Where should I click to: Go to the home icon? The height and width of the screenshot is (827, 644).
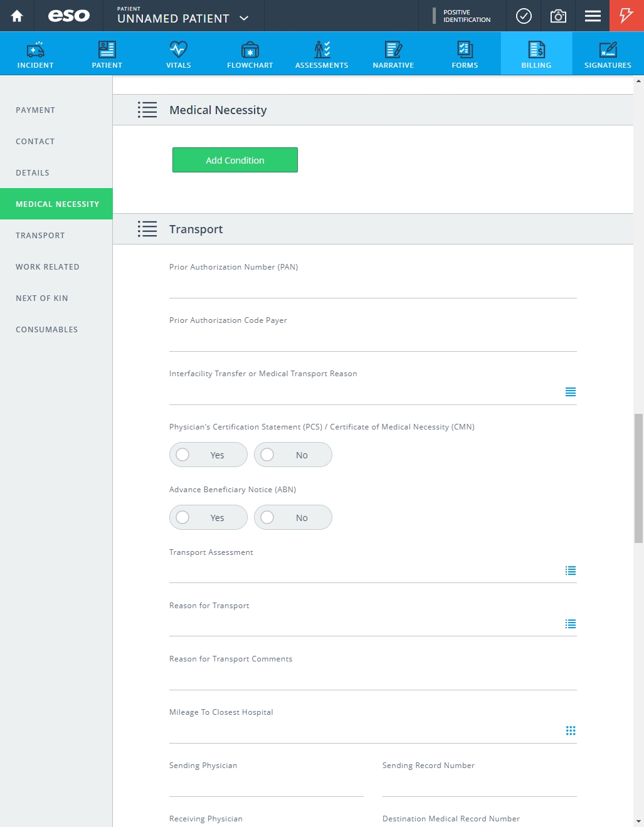coord(17,16)
